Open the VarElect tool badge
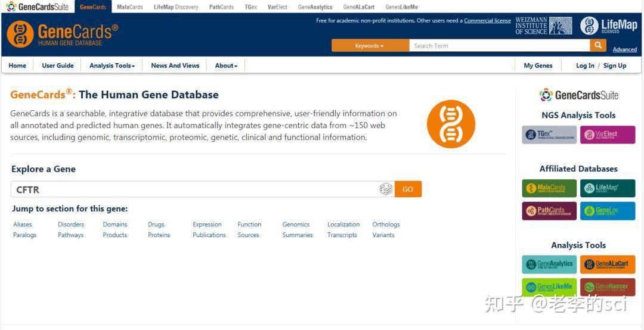Image resolution: width=644 pixels, height=330 pixels. 608,135
